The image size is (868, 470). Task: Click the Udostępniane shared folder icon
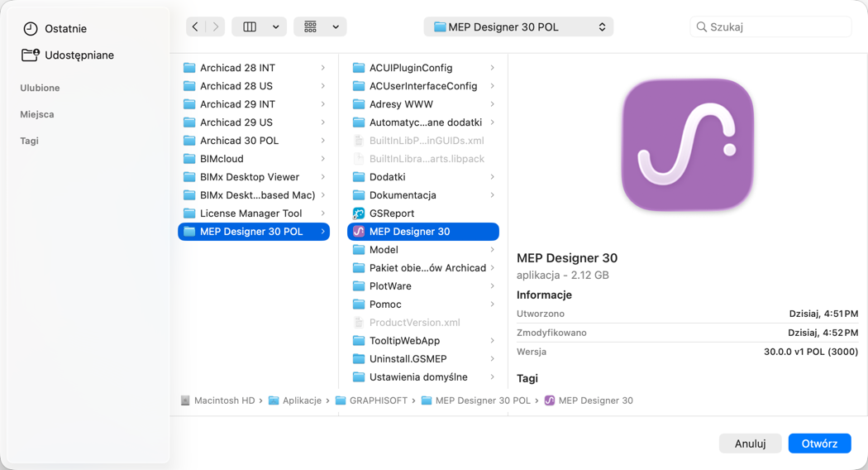[31, 55]
